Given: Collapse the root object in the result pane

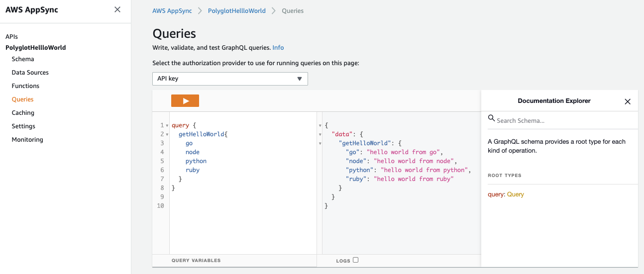Looking at the screenshot, I should (x=320, y=126).
